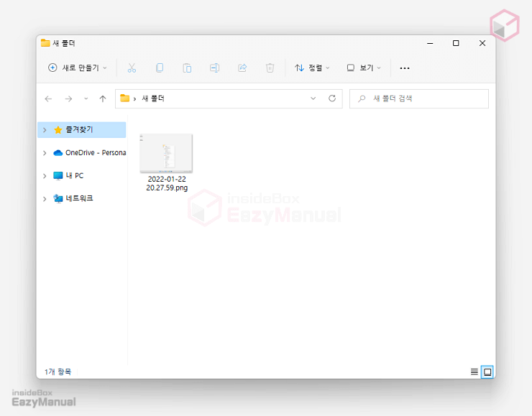Click the Share icon in toolbar

[x=242, y=68]
